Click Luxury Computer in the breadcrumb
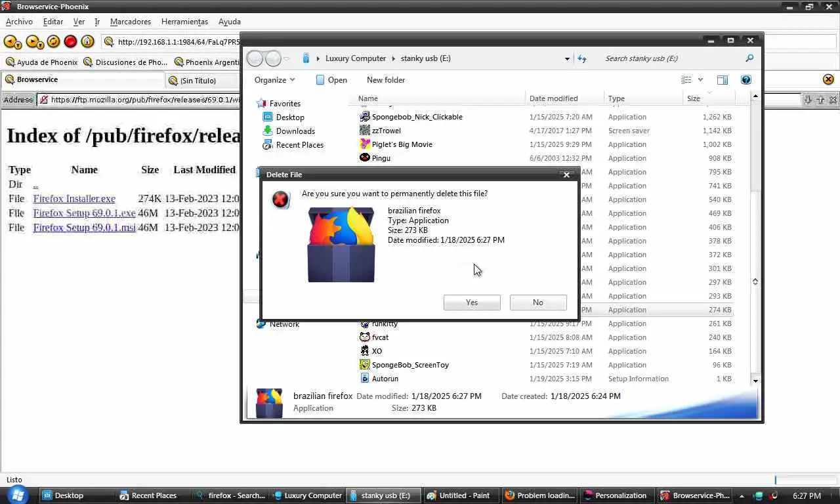This screenshot has height=504, width=840. click(356, 58)
